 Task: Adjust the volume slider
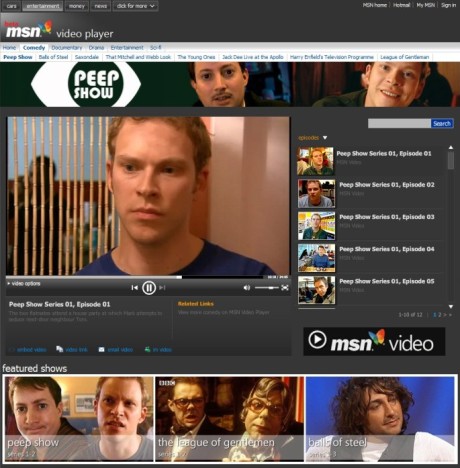(x=266, y=288)
